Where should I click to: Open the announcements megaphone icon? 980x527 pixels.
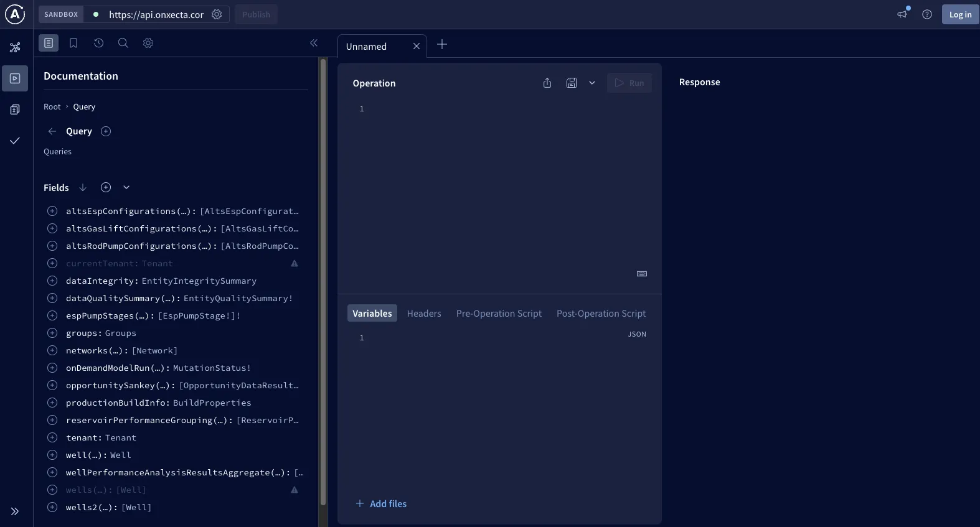click(x=902, y=14)
